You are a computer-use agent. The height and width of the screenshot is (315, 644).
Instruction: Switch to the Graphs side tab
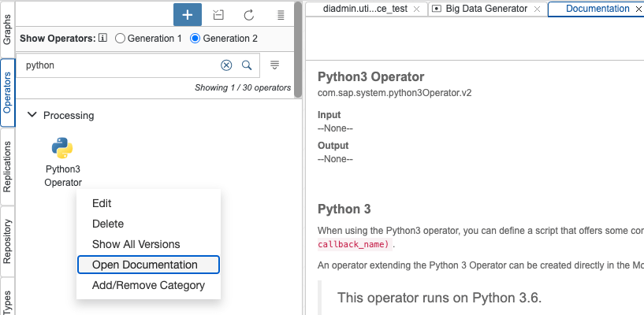coord(7,30)
